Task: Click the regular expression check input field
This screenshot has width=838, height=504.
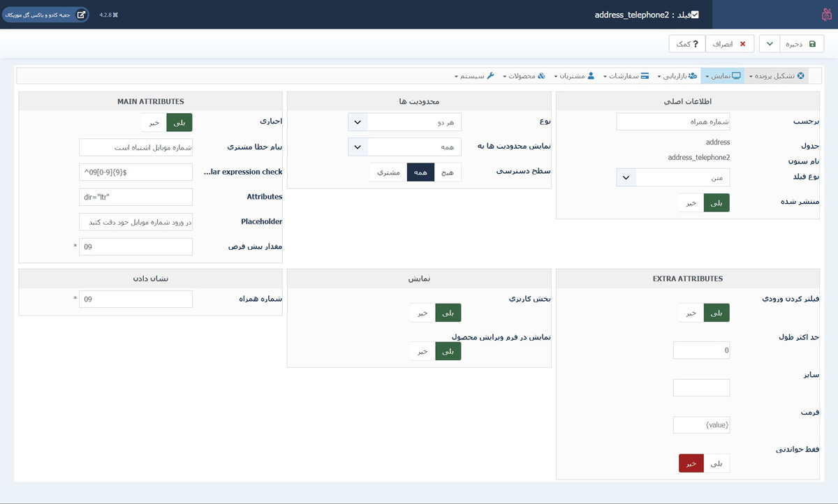Action: point(135,172)
